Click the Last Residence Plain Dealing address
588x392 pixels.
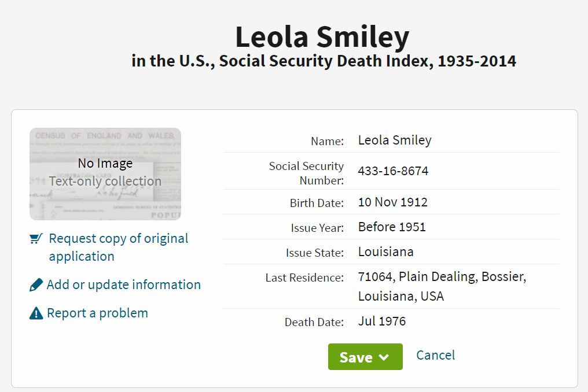tap(442, 287)
